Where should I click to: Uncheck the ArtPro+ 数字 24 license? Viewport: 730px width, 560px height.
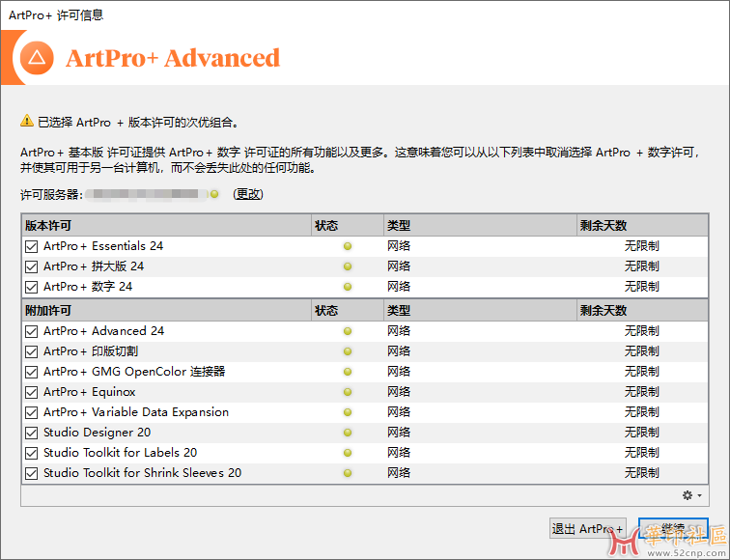point(32,287)
